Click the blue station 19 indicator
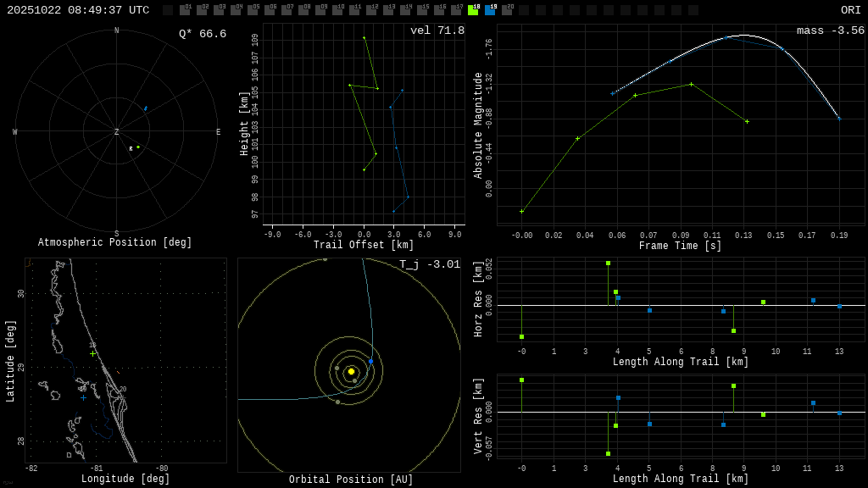 (x=490, y=10)
